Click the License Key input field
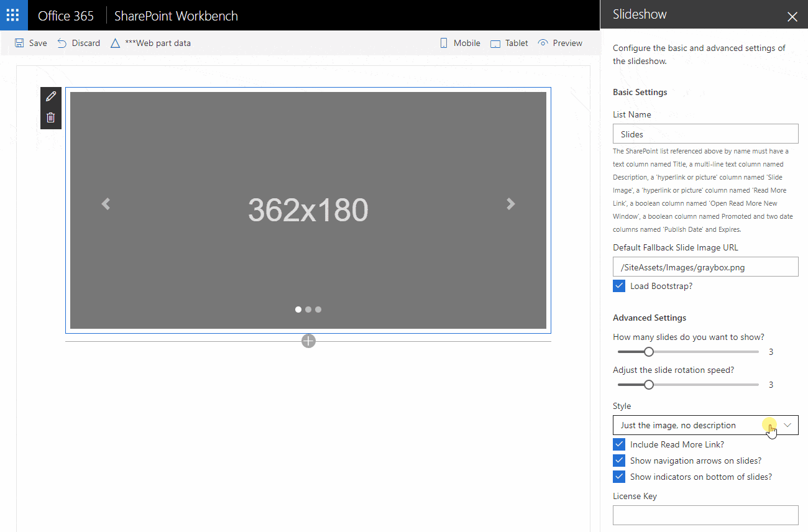Viewport: 808px width, 532px height. pos(705,515)
